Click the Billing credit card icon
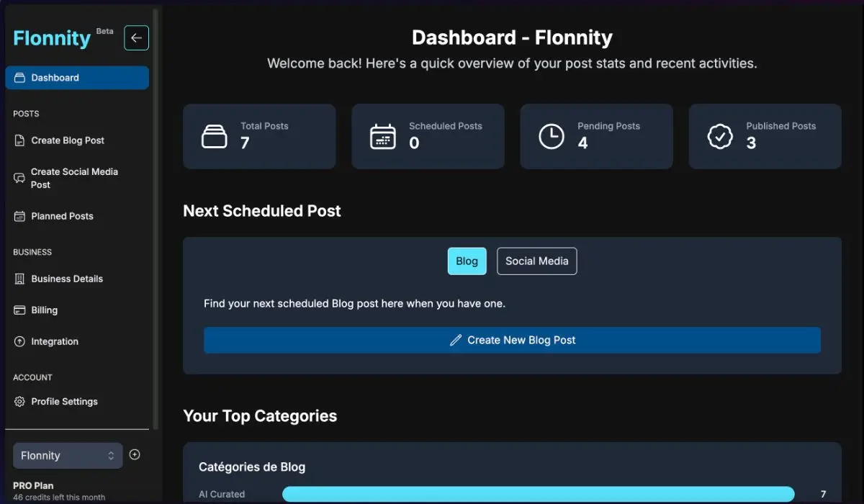 [x=19, y=310]
